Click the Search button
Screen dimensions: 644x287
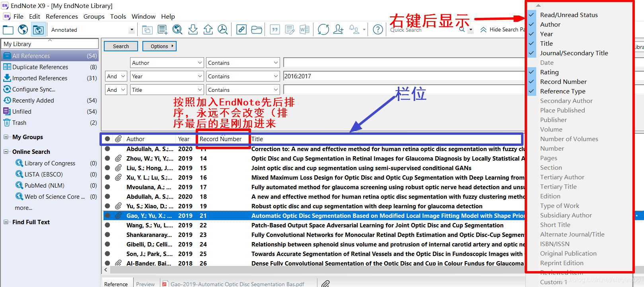[121, 46]
